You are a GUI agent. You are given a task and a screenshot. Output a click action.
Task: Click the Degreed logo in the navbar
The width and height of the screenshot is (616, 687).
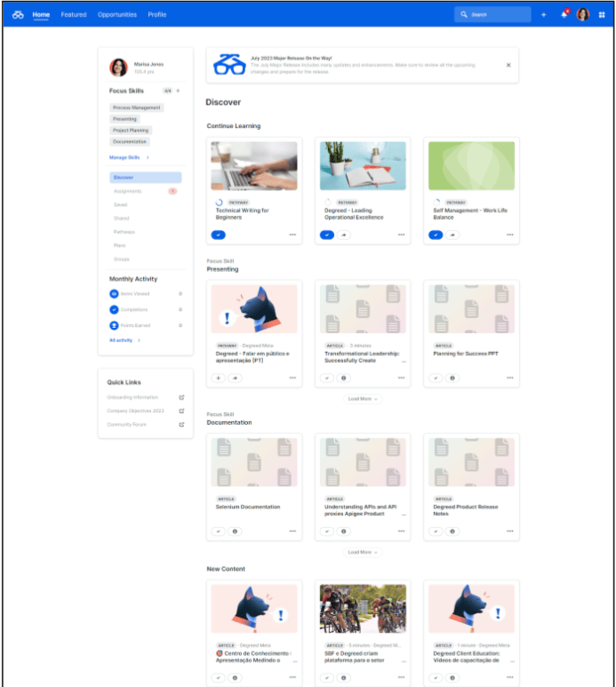tap(18, 14)
